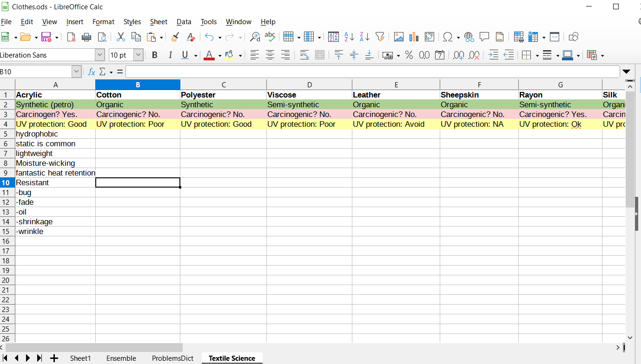This screenshot has height=364, width=641.
Task: Add a new sheet with the plus button
Action: coord(54,358)
